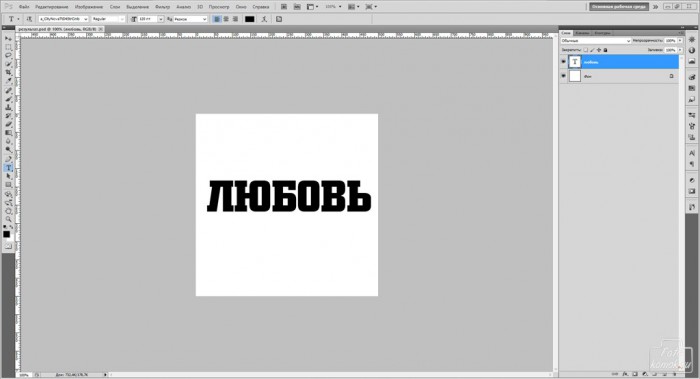The image size is (700, 379).
Task: Select the Hand tool
Action: click(x=8, y=212)
